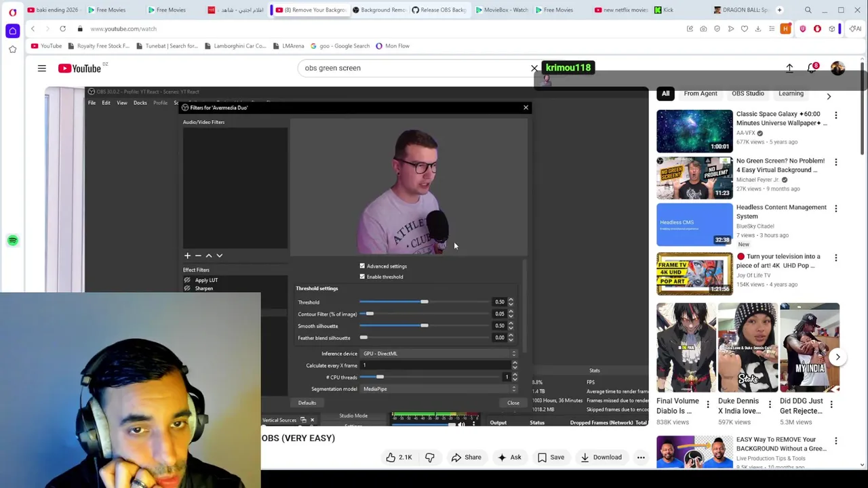Click Defaults in OBS filters dialog

click(307, 403)
